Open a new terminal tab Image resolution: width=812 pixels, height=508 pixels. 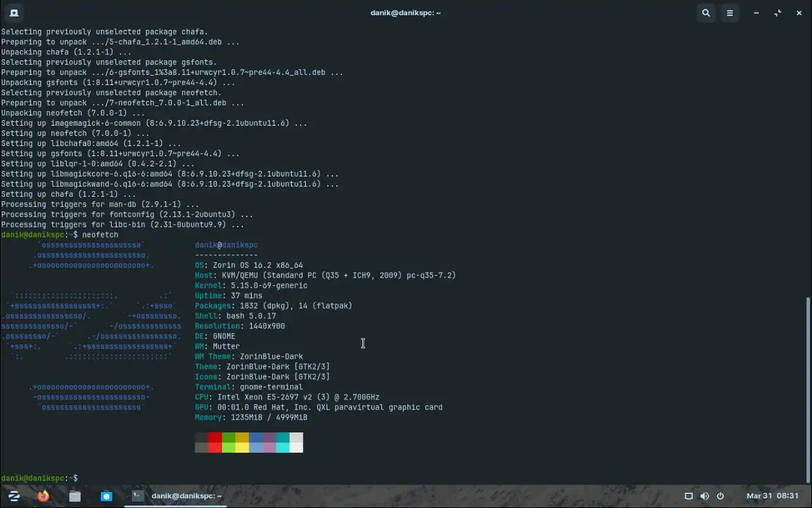[x=14, y=13]
